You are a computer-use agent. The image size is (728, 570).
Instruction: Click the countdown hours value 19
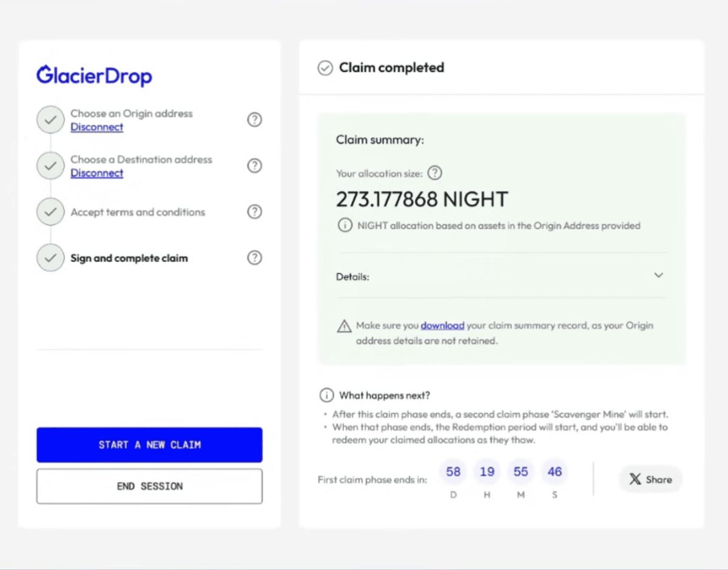click(x=487, y=472)
